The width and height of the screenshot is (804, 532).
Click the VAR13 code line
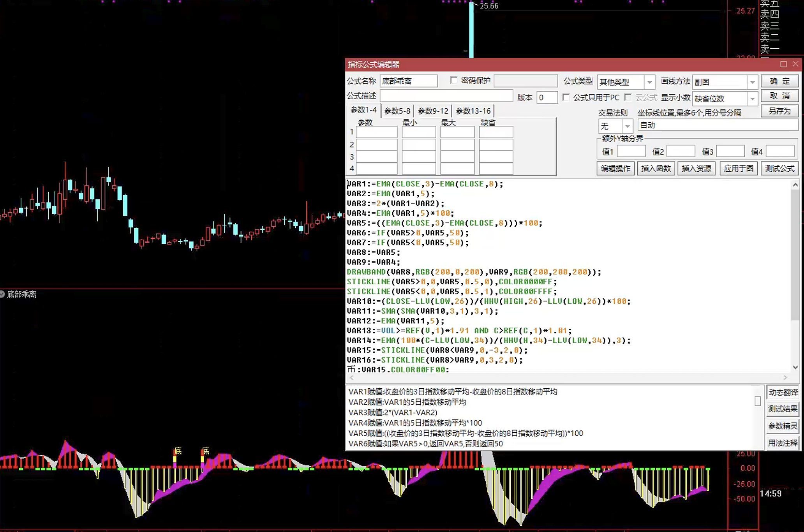point(459,331)
